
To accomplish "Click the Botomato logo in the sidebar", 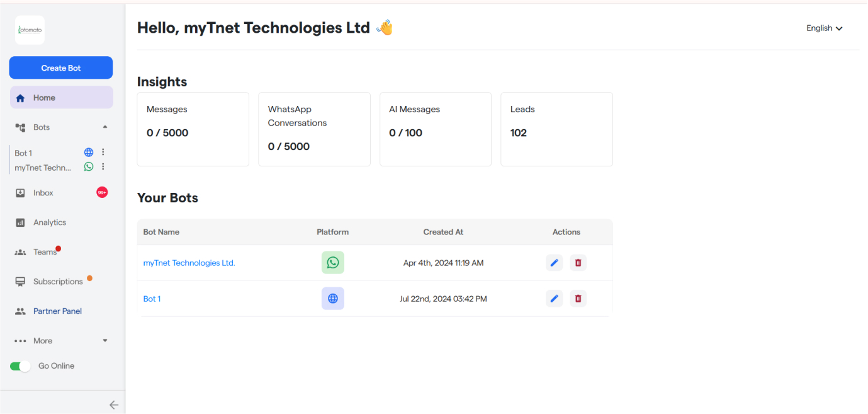I will pos(30,30).
